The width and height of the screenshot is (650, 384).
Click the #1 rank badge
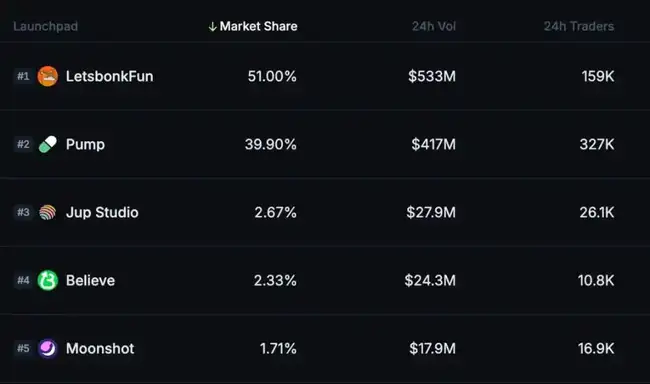[x=23, y=76]
